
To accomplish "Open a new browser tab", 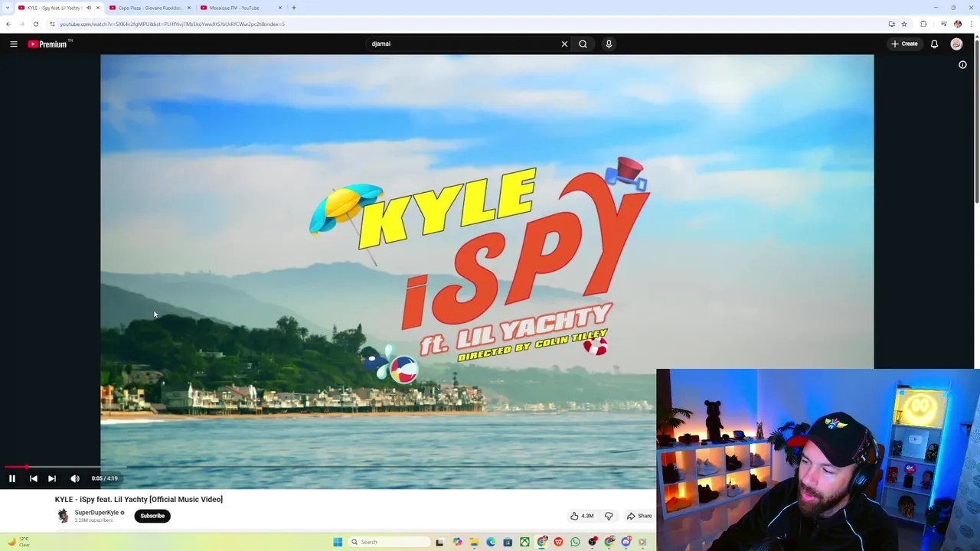I will tap(294, 8).
